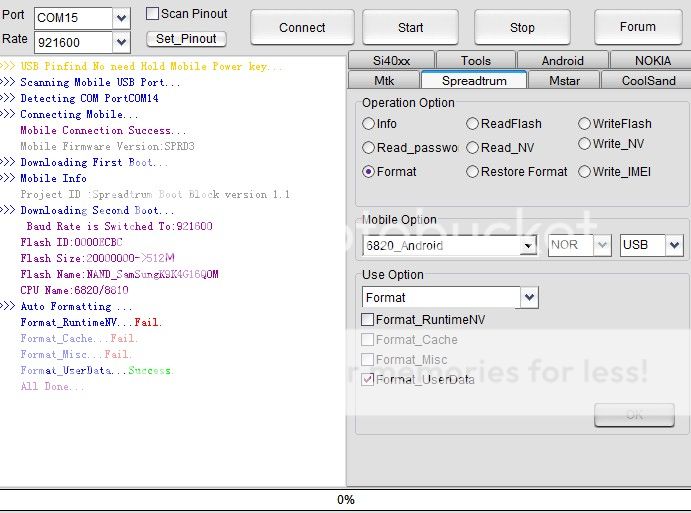Enable the Scan Pinout checkbox
The image size is (691, 513).
coord(153,14)
